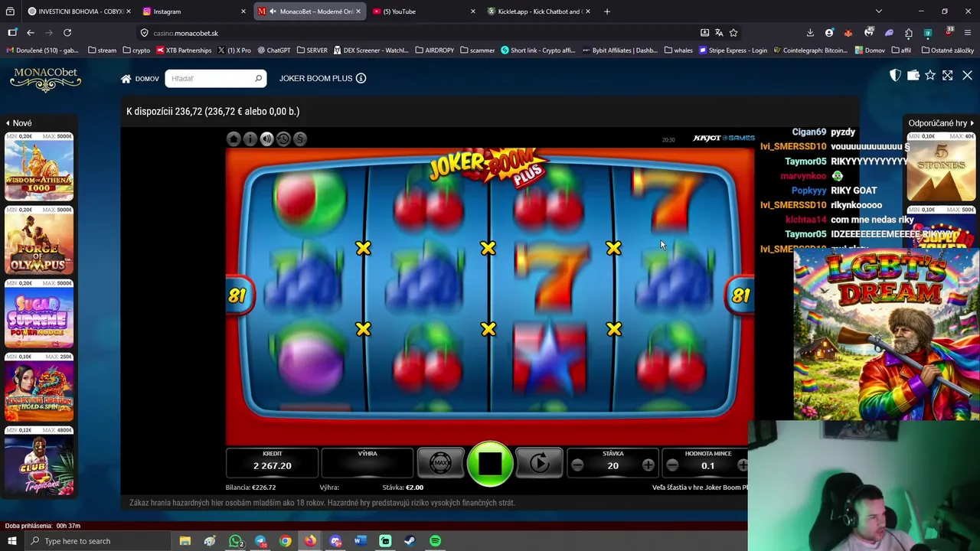Open the whales bookmarks folder

coord(678,51)
